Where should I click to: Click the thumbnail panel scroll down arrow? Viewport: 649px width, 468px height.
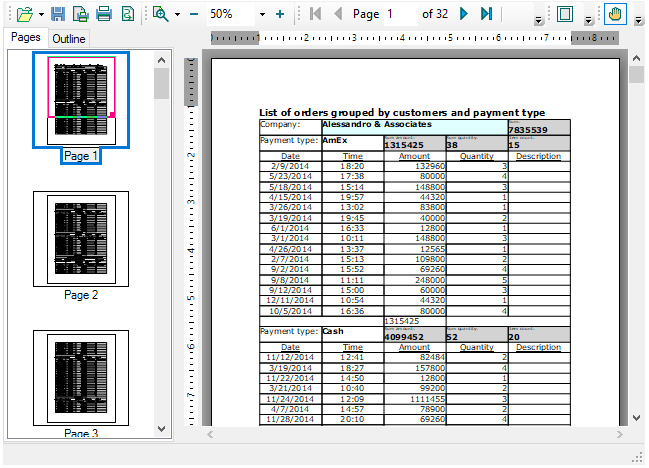[162, 428]
